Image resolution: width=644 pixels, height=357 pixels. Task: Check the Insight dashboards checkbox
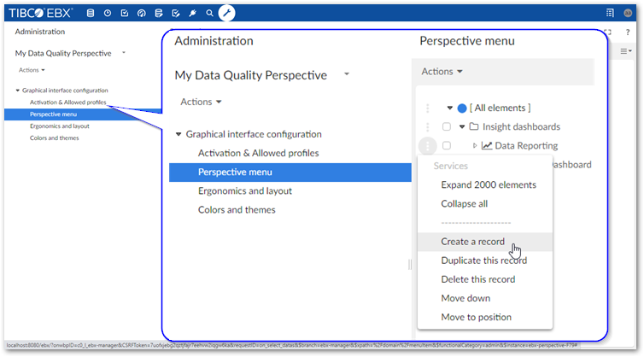click(x=446, y=126)
